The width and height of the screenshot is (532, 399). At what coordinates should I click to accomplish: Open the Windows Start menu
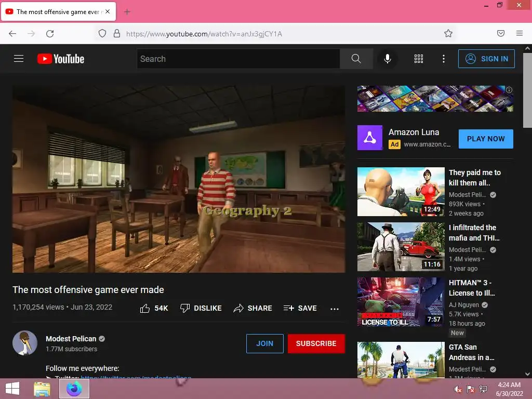point(12,389)
